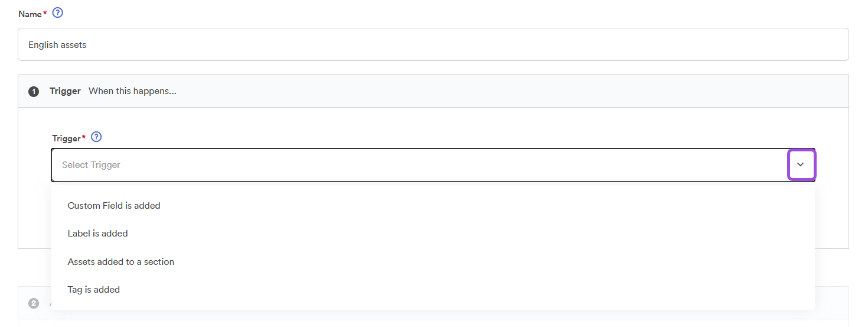Click the red asterisk next to Name

tap(45, 12)
